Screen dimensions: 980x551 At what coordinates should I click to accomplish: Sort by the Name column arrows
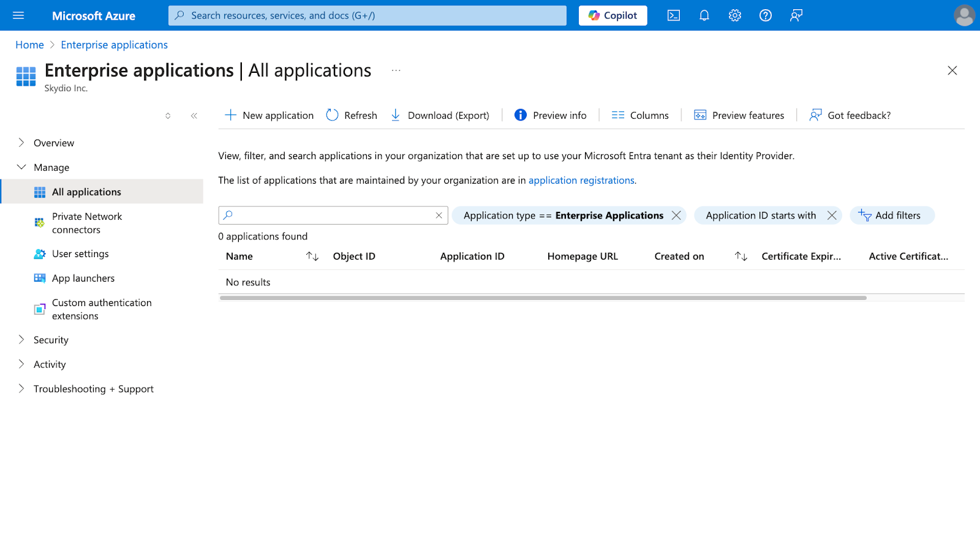pyautogui.click(x=312, y=257)
